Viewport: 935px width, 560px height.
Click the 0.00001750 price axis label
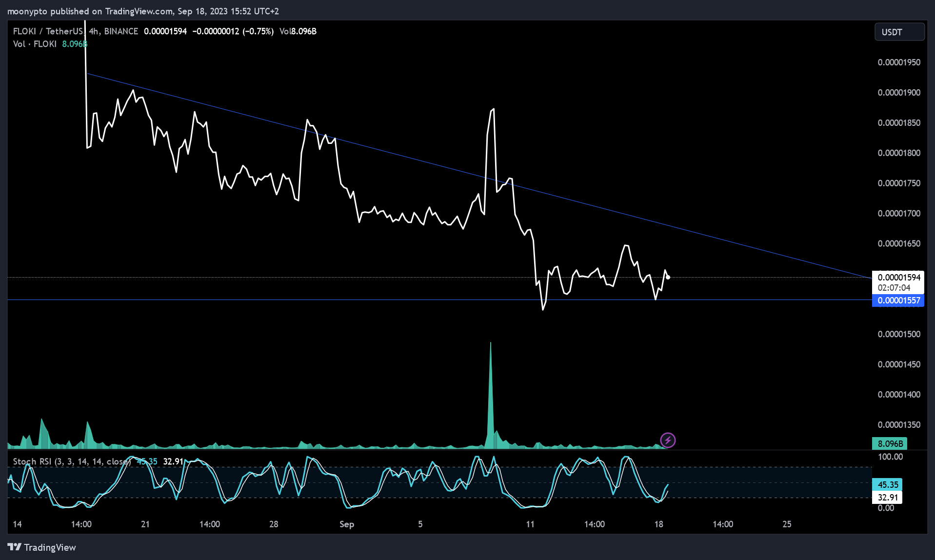(899, 183)
